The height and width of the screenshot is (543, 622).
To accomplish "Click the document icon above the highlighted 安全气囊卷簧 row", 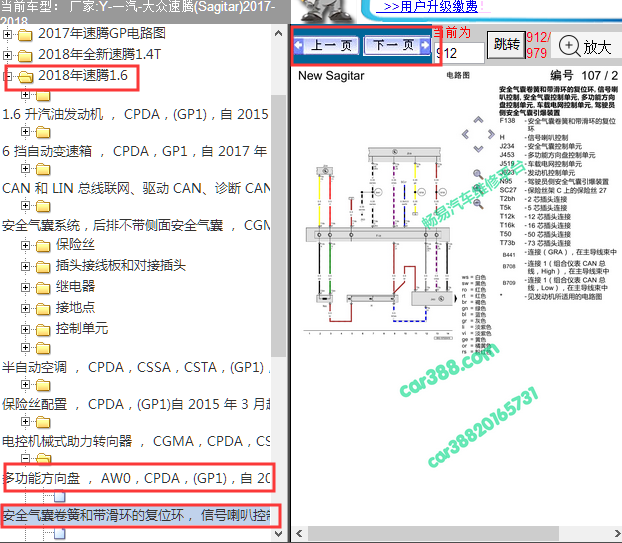I will pos(60,496).
